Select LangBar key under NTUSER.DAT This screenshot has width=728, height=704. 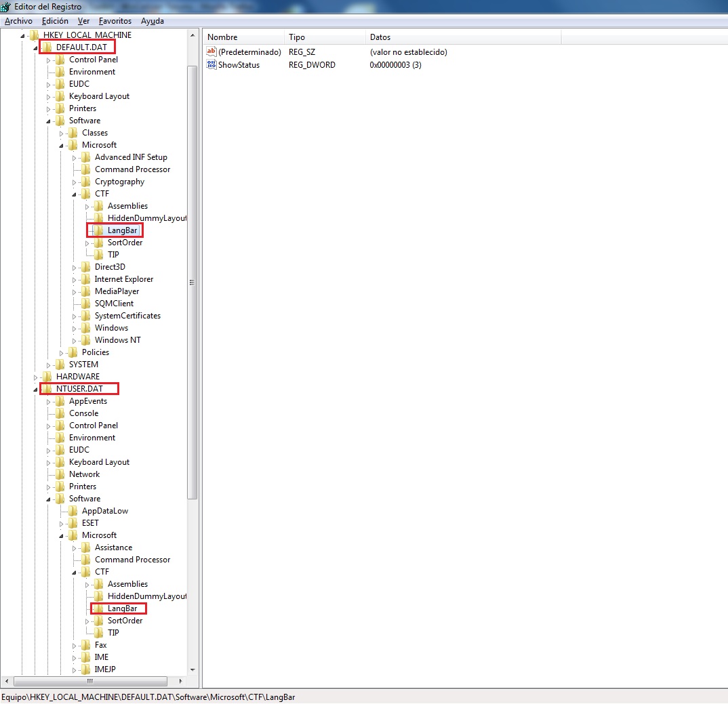122,608
